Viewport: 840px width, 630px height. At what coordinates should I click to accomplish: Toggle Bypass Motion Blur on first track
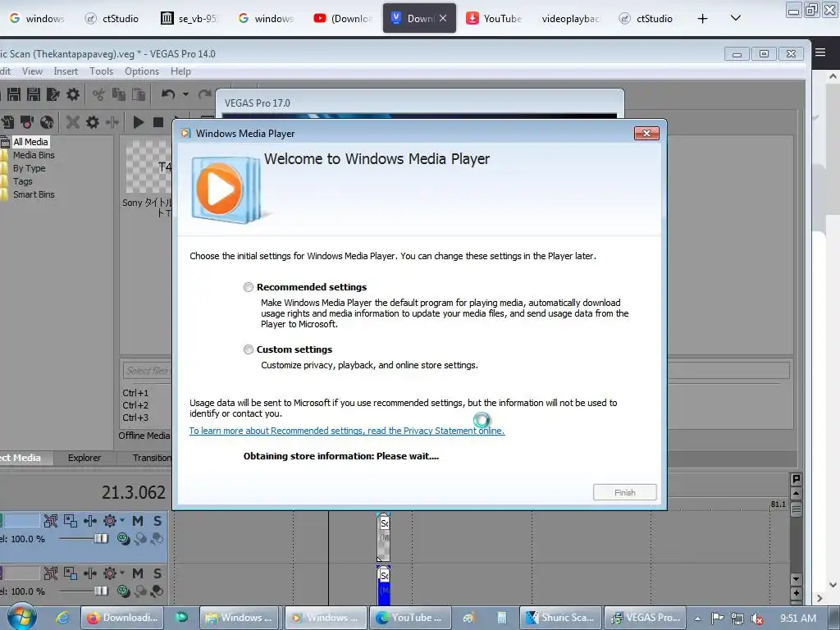click(x=50, y=521)
